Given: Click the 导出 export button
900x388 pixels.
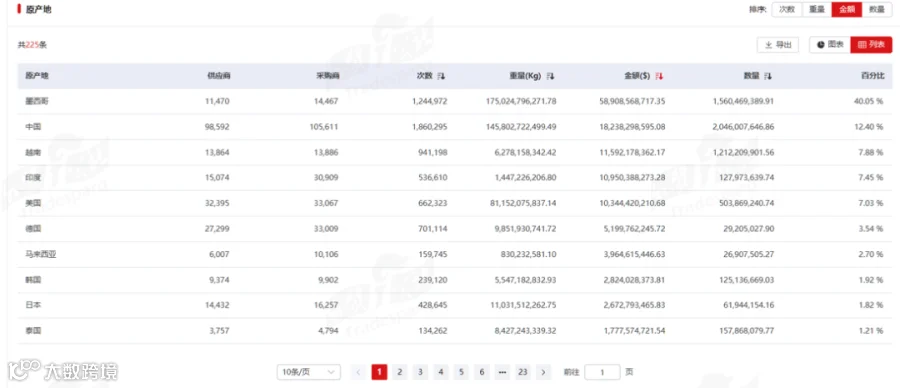Looking at the screenshot, I should pyautogui.click(x=778, y=44).
